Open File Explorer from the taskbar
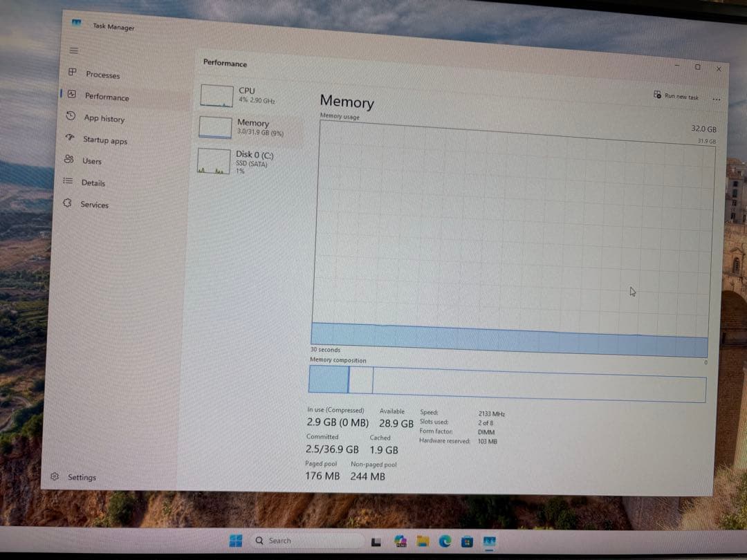 [x=423, y=541]
